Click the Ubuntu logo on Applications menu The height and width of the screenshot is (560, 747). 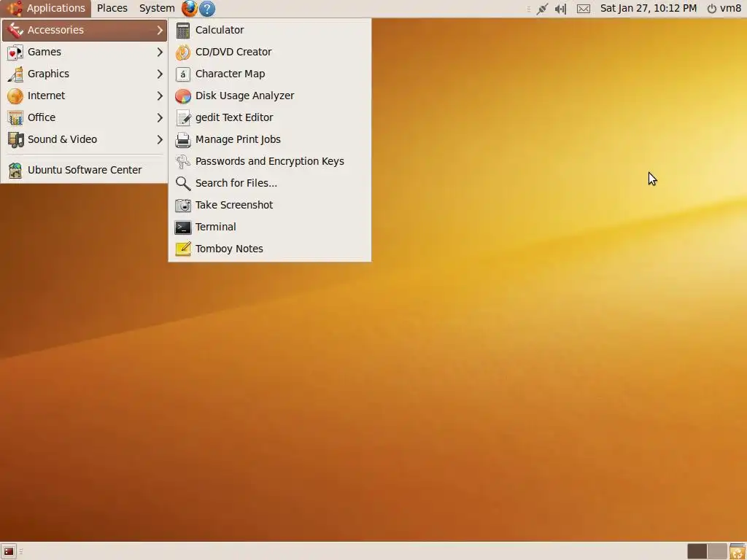pyautogui.click(x=15, y=8)
